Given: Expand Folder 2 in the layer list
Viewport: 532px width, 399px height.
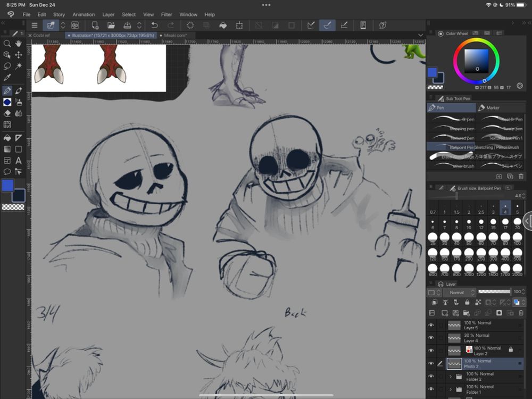Looking at the screenshot, I should [x=451, y=377].
